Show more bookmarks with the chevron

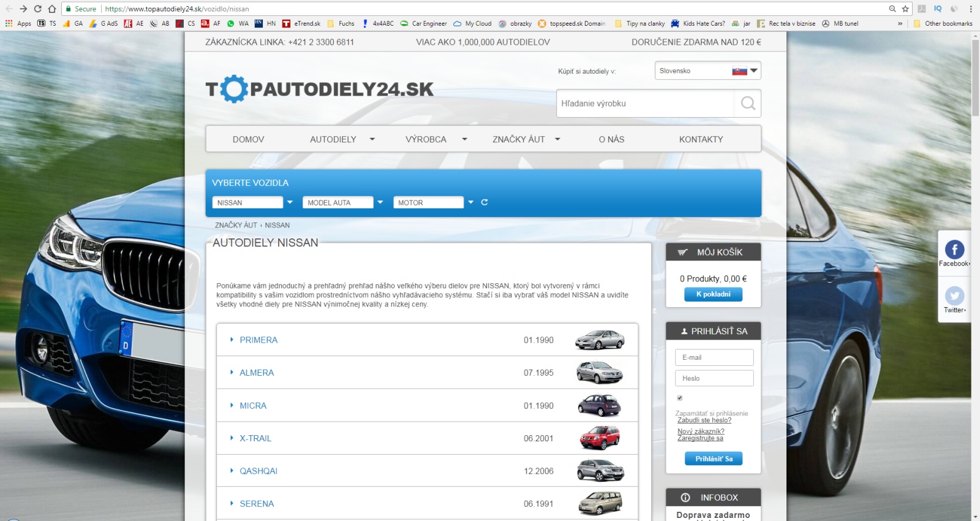[900, 23]
